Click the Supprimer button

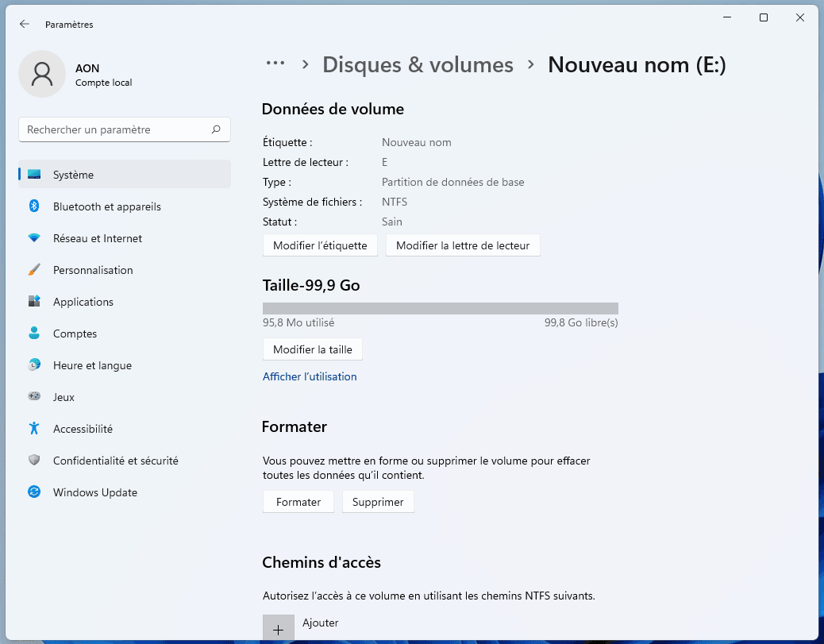coord(378,502)
